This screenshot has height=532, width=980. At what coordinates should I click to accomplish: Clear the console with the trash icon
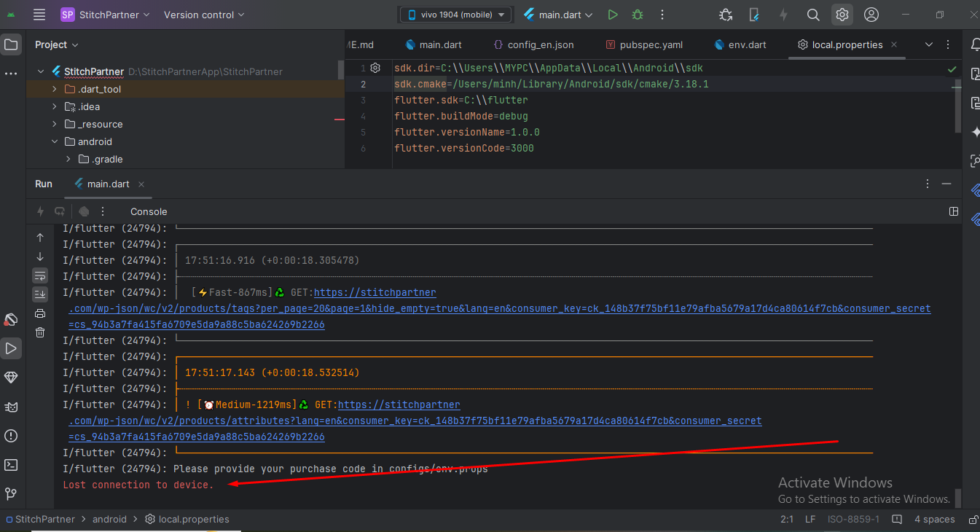(40, 332)
